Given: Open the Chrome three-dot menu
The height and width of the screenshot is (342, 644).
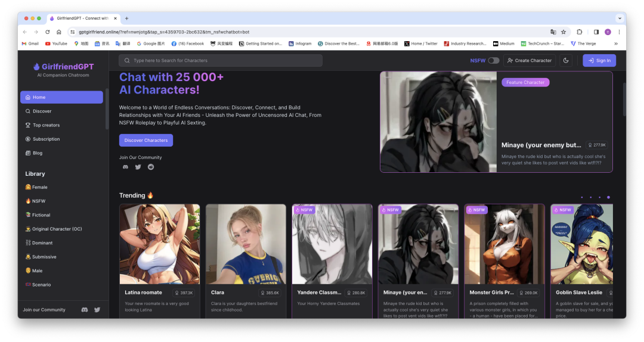Looking at the screenshot, I should click(619, 32).
